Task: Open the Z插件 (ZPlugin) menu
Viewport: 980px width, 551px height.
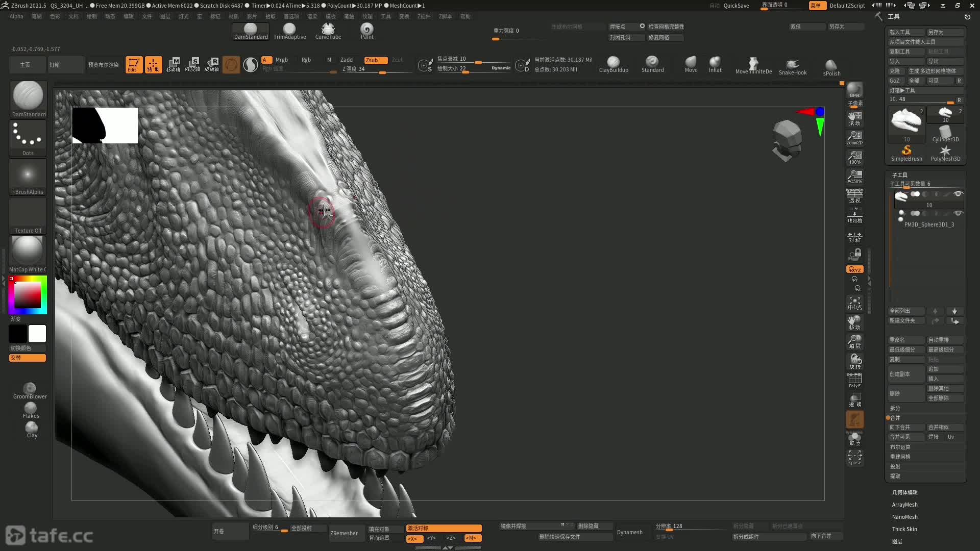Action: pos(424,16)
